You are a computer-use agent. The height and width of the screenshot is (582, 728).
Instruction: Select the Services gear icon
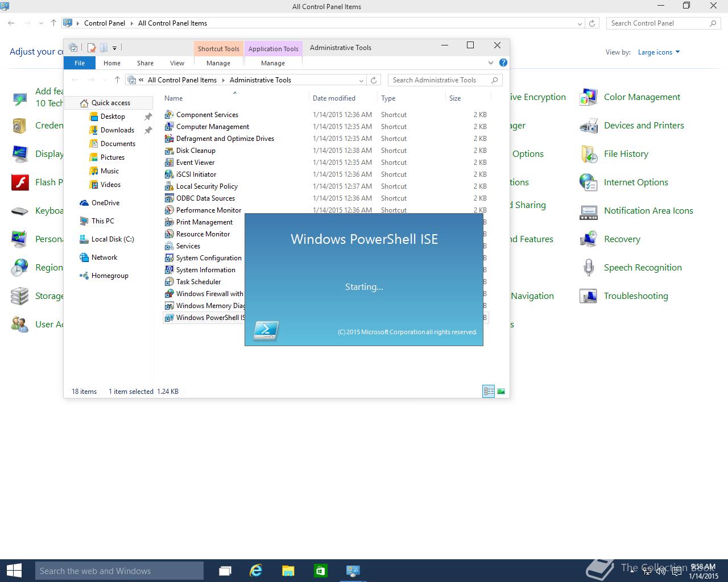[169, 246]
